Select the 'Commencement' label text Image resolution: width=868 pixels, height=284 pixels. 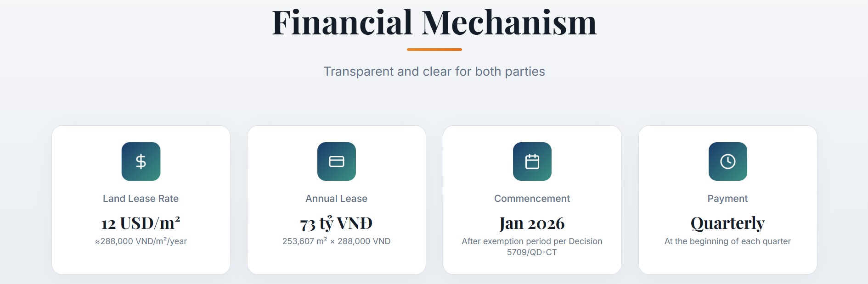tap(532, 199)
